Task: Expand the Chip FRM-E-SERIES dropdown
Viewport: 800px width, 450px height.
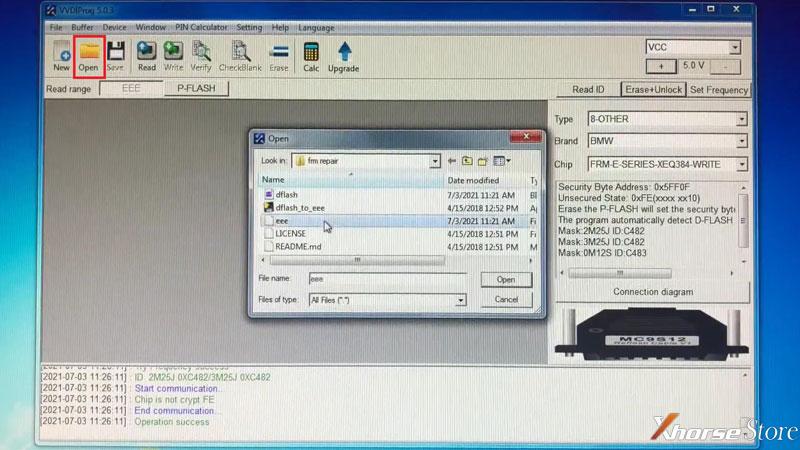Action: 741,164
